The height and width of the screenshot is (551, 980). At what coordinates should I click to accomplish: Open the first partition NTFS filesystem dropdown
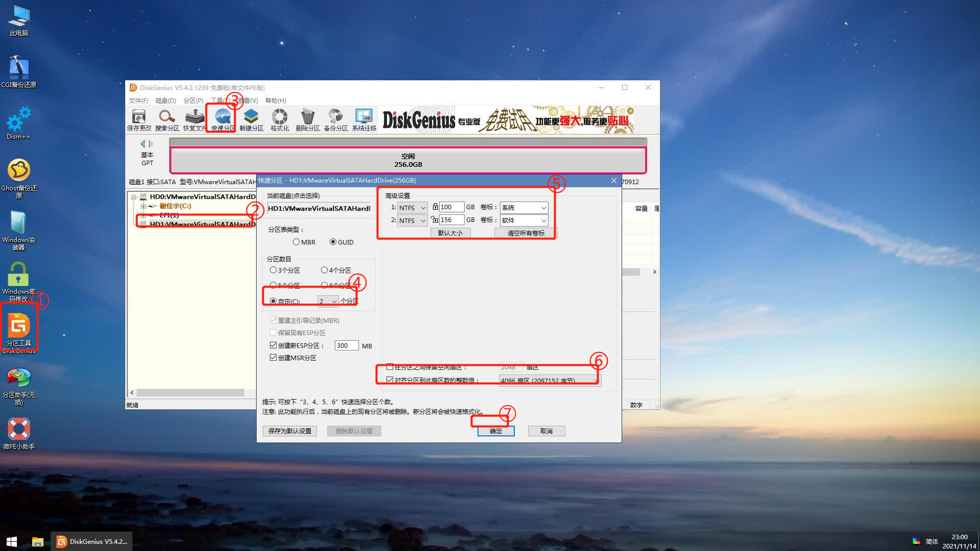tap(412, 208)
